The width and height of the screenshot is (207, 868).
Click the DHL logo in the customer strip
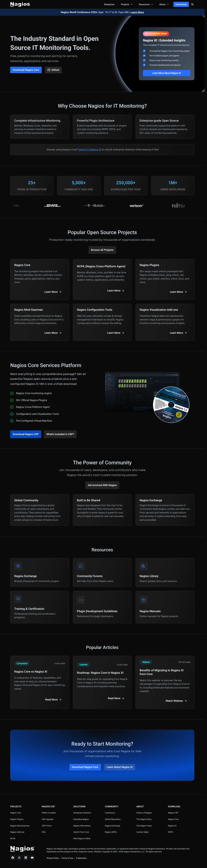point(53,205)
